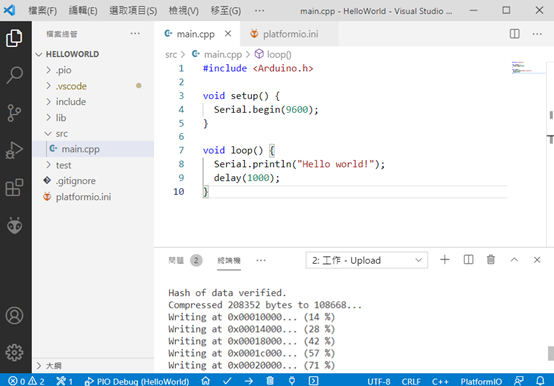Close the main.cpp tab
Image resolution: width=554 pixels, height=386 pixels.
[x=228, y=34]
